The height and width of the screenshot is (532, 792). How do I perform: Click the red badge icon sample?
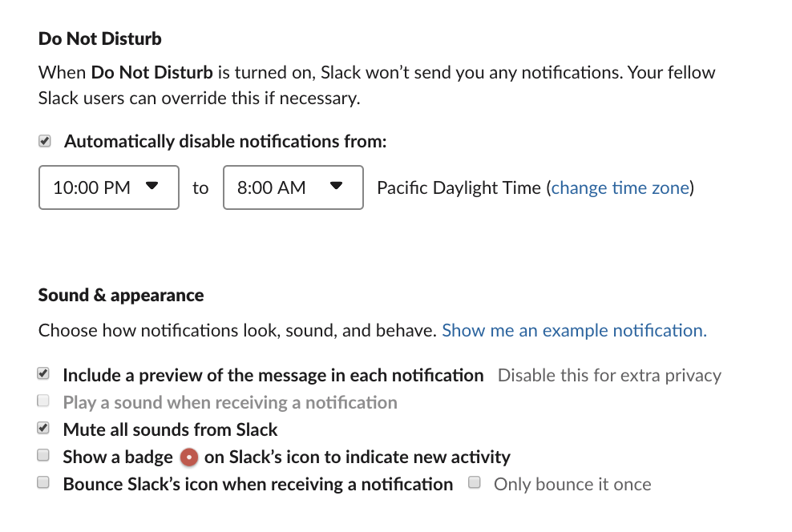coord(188,457)
